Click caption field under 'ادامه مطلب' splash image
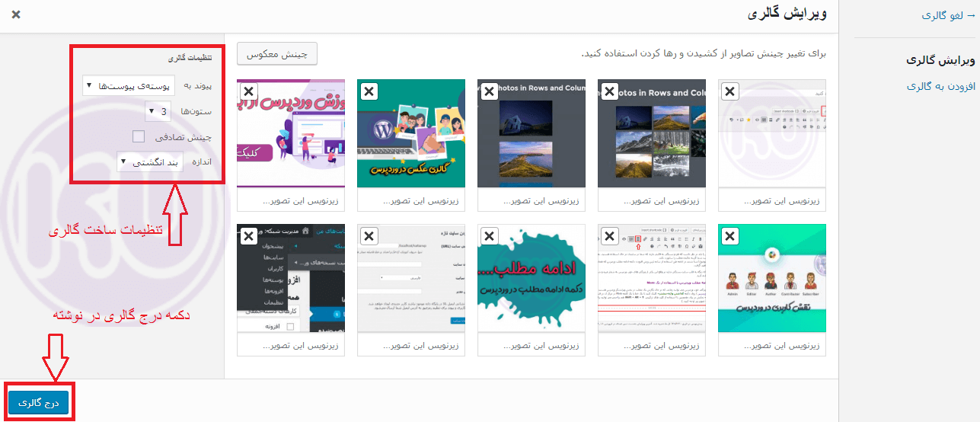This screenshot has width=980, height=422. pyautogui.click(x=531, y=345)
